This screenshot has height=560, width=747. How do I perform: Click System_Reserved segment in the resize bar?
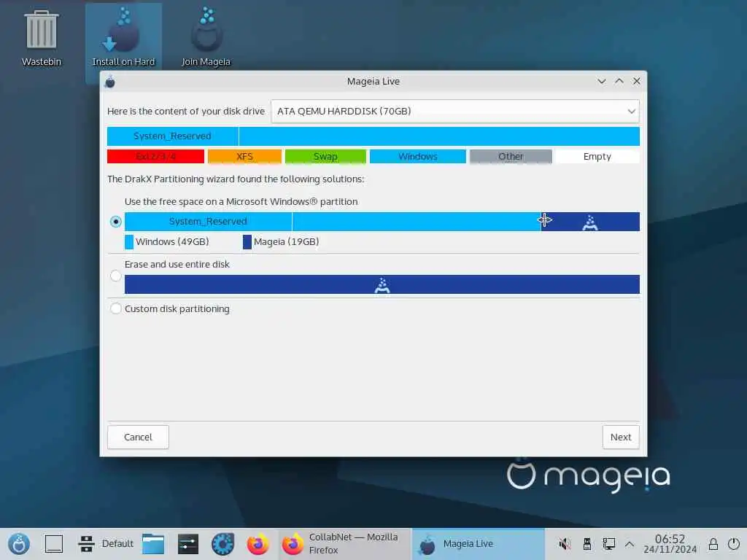click(208, 222)
